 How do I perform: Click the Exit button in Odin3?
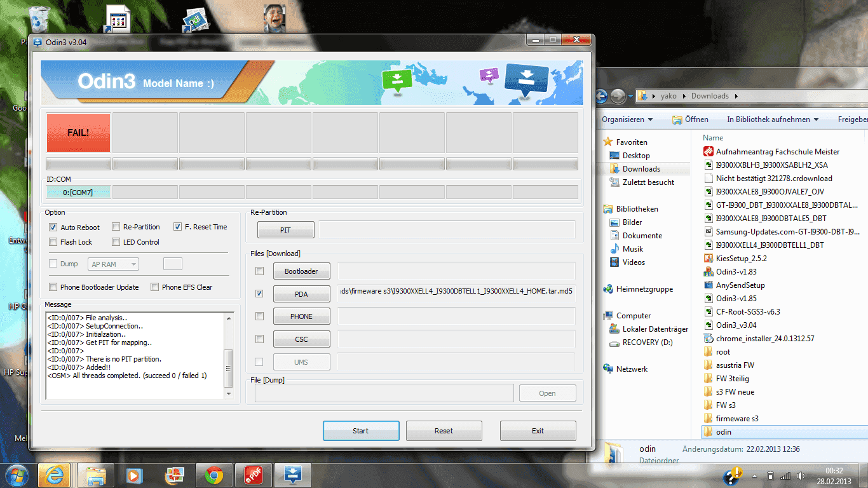point(538,431)
